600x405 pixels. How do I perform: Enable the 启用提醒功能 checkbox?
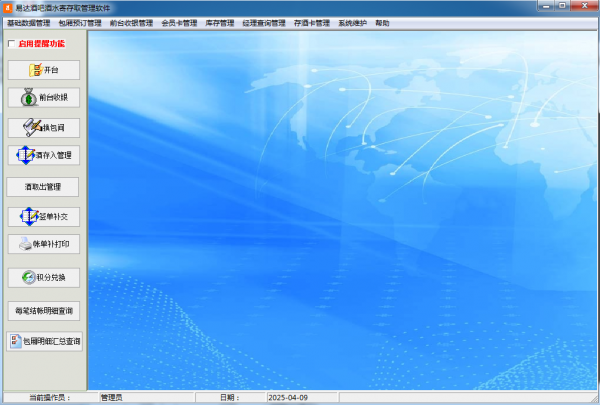(x=11, y=44)
